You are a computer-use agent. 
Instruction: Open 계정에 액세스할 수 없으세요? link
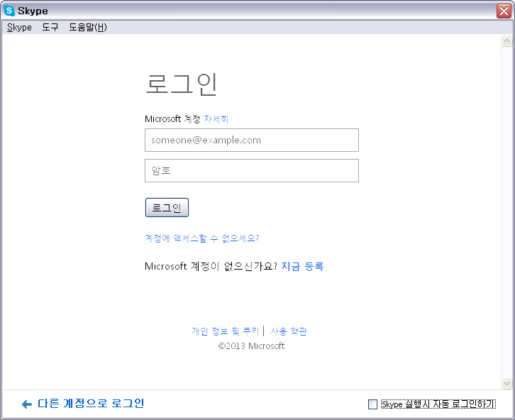click(x=202, y=238)
